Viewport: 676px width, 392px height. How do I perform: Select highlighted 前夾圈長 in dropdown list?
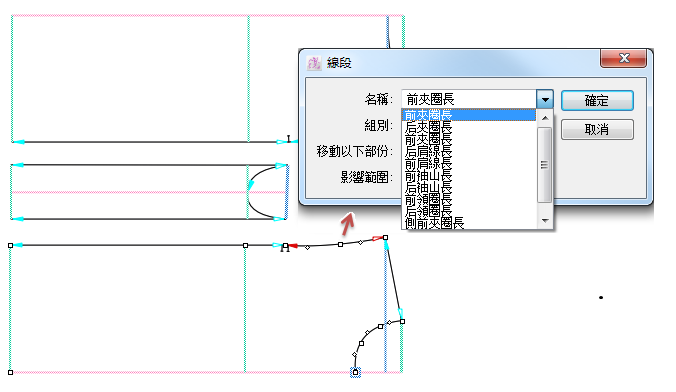[x=469, y=115]
